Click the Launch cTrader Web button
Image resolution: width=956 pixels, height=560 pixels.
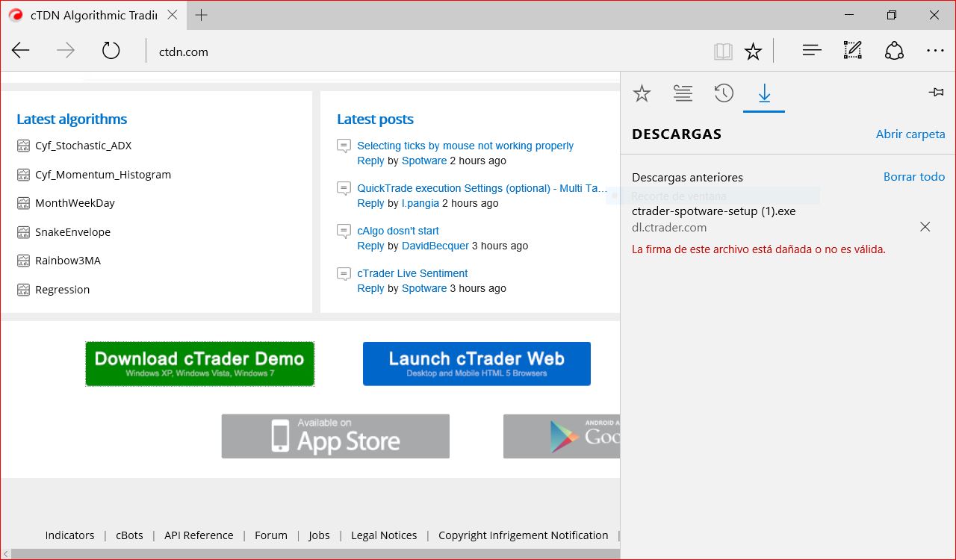477,364
